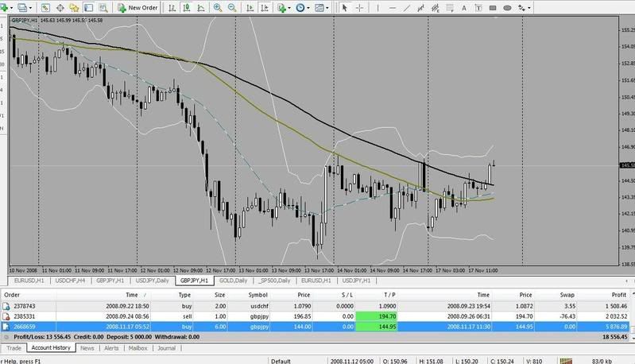Click the Zoom In magnifier icon
Screen dimensions: 635x364
[x=218, y=7]
